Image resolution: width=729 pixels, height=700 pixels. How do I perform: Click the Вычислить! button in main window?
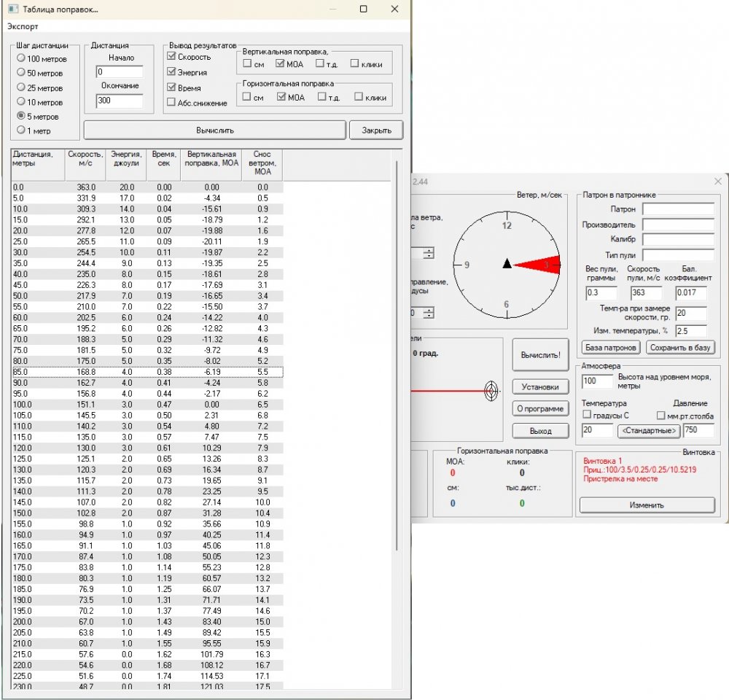[x=540, y=355]
